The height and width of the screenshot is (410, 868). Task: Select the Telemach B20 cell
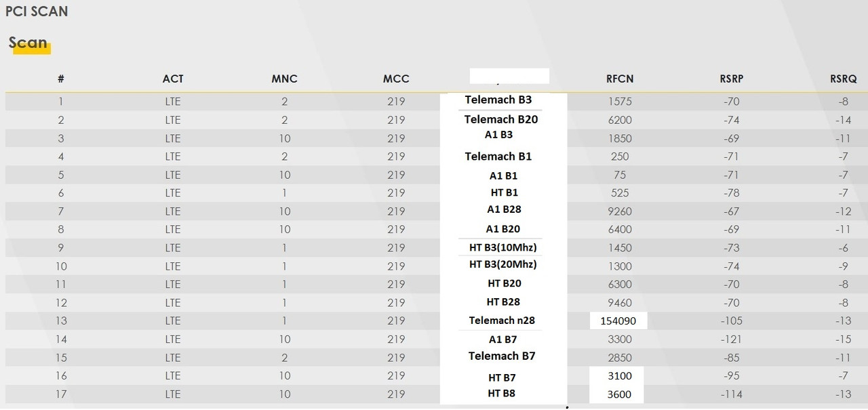pyautogui.click(x=501, y=119)
